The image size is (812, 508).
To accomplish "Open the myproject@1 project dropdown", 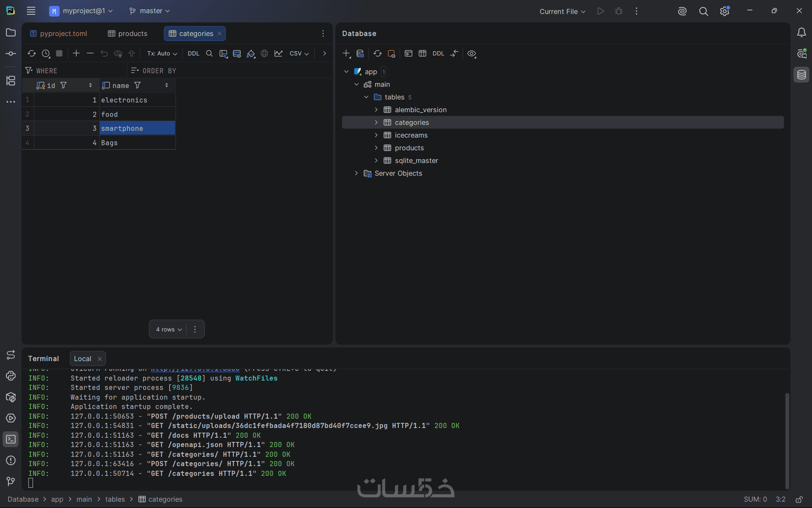I will 81,11.
